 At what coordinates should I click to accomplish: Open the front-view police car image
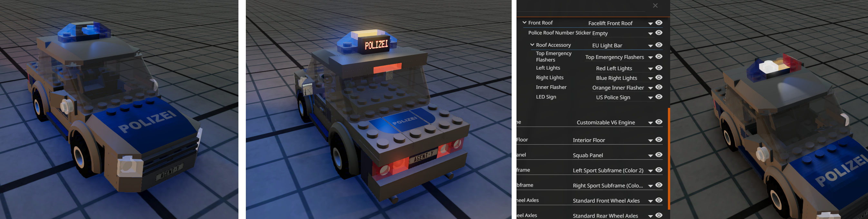[x=119, y=110]
